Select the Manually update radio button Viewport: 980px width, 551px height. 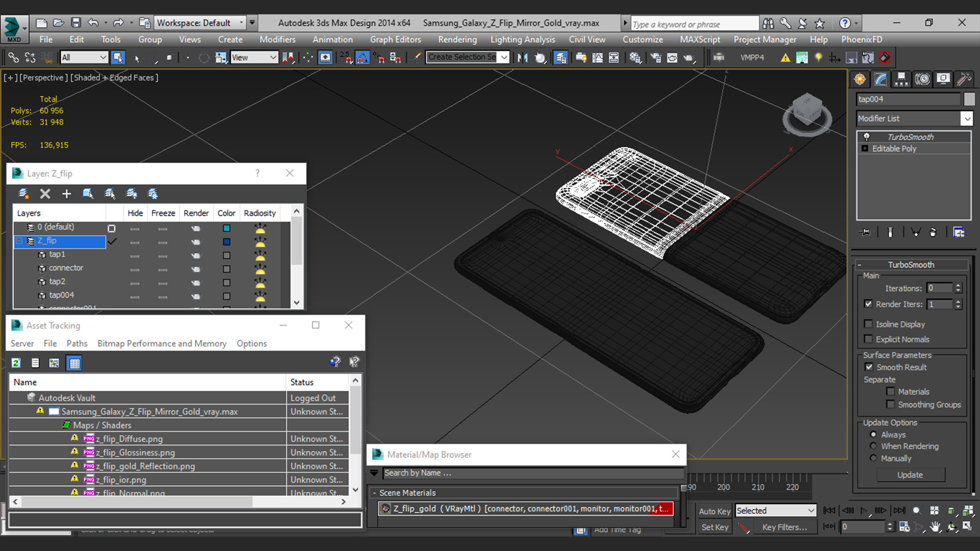click(x=873, y=458)
